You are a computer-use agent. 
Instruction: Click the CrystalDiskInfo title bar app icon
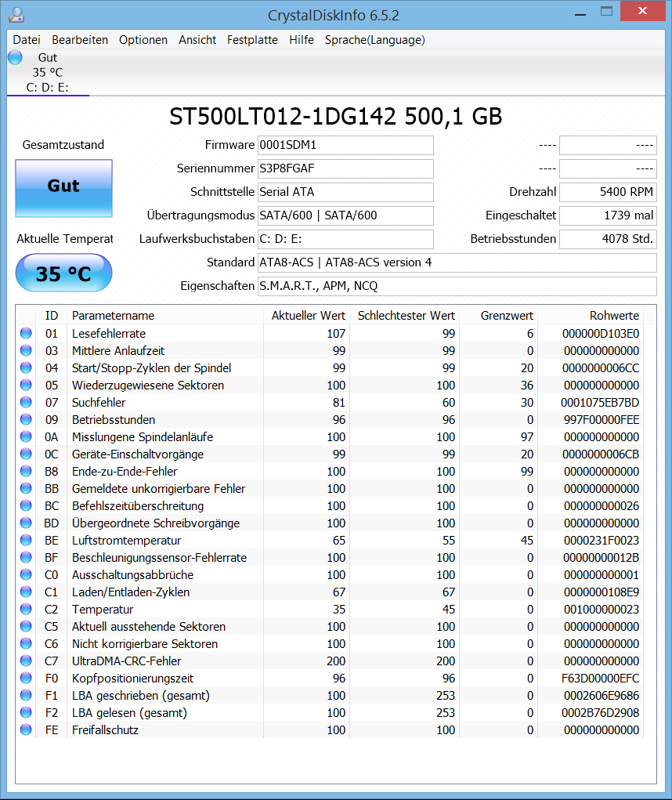point(16,15)
